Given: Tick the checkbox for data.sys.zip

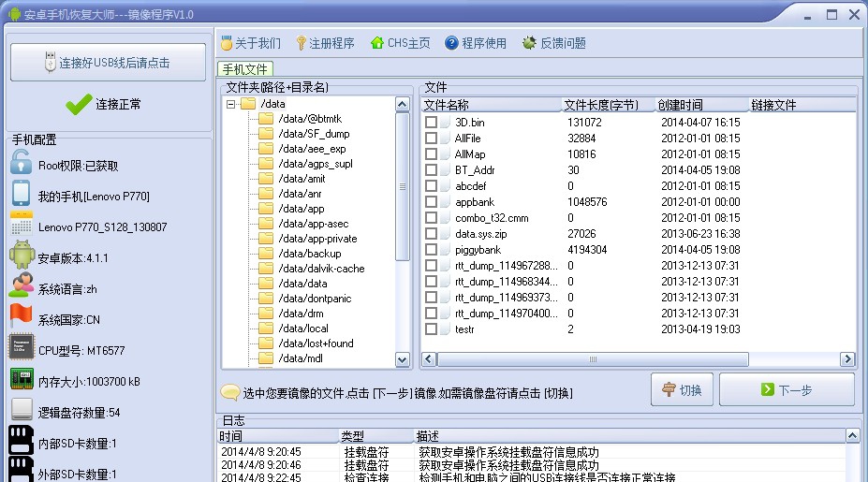Looking at the screenshot, I should point(431,233).
